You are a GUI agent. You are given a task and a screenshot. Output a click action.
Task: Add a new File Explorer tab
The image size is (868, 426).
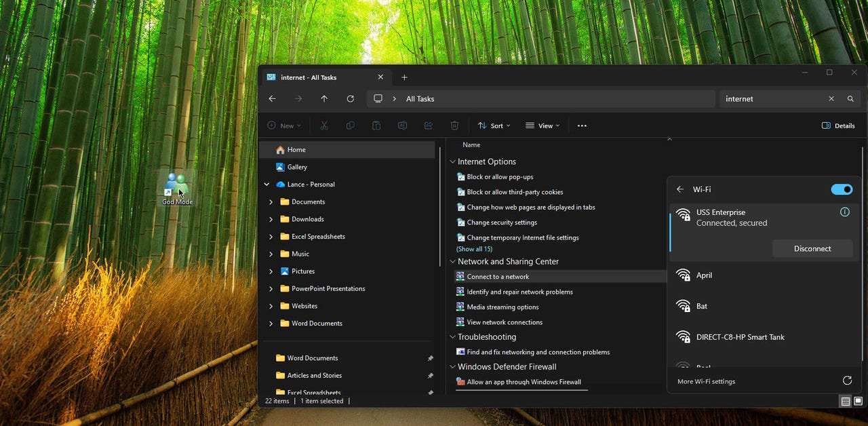coord(404,77)
